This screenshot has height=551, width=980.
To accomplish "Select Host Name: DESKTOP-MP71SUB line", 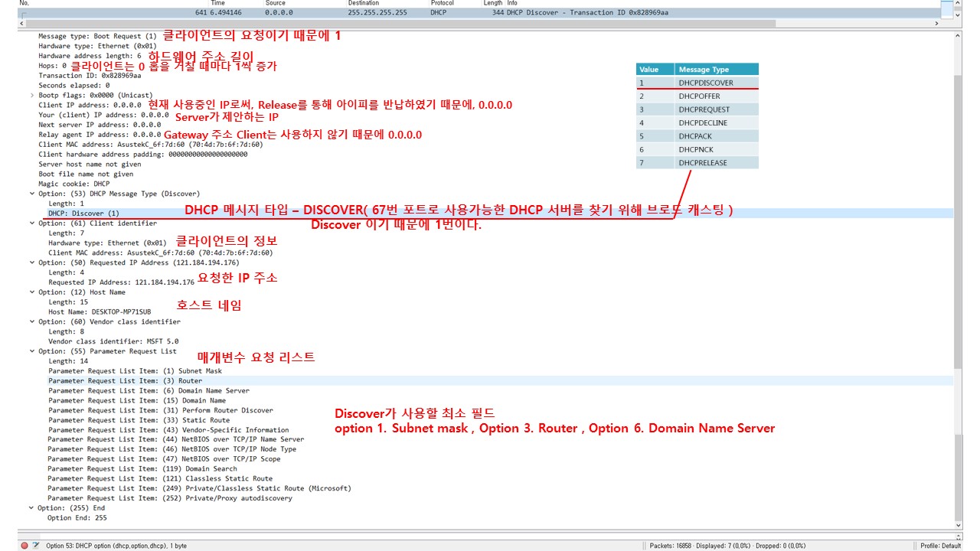I will [x=100, y=312].
